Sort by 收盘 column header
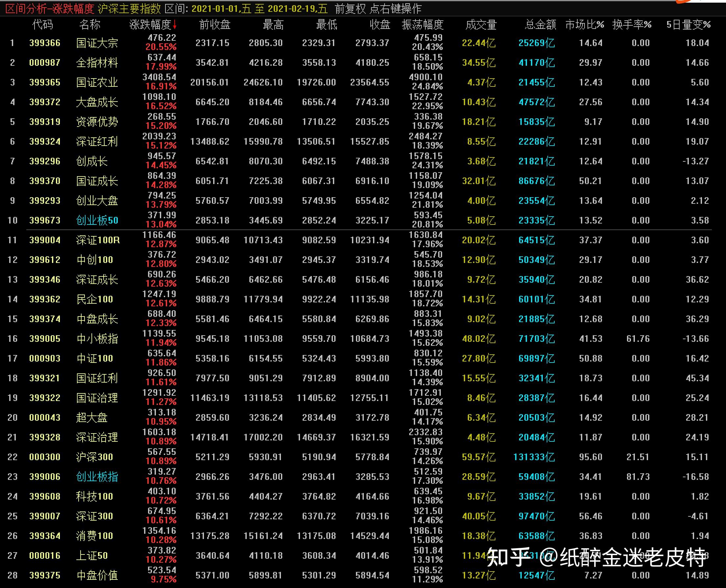This screenshot has width=726, height=588. (x=380, y=25)
